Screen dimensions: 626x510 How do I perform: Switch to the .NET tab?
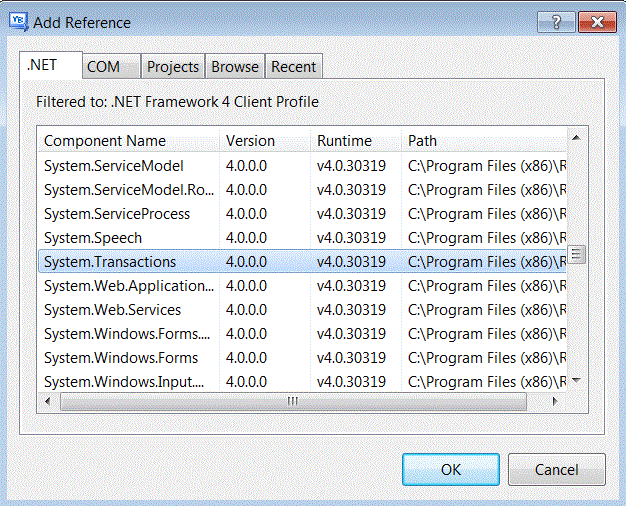(x=51, y=65)
